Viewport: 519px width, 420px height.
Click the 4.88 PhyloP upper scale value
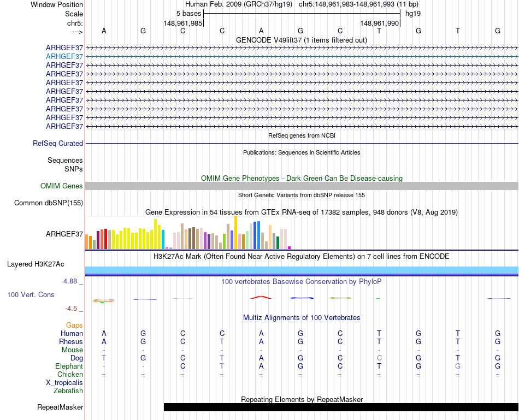(70, 281)
